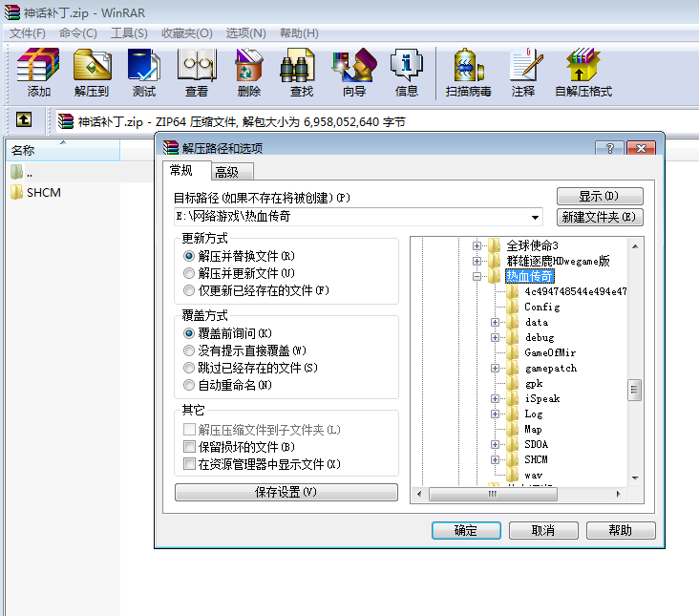Click the folder tree vertical scrollbar thumb
The width and height of the screenshot is (699, 616).
634,390
